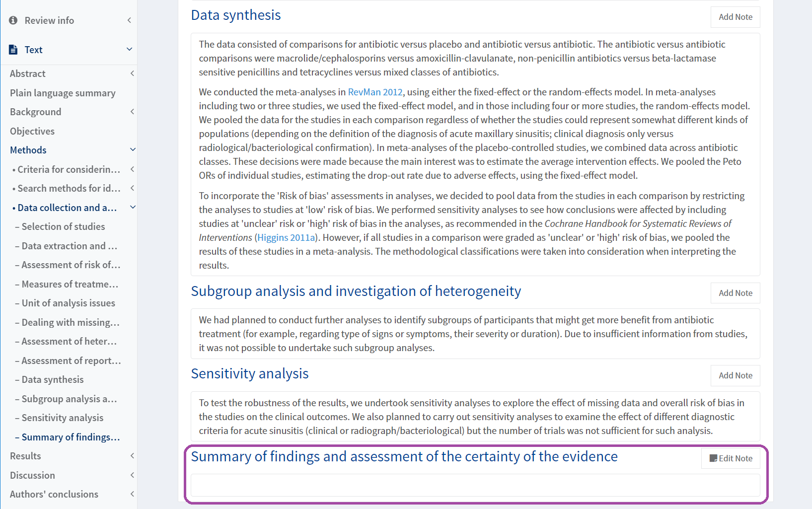Click the Edit Note pencil icon
This screenshot has width=812, height=509.
713,458
